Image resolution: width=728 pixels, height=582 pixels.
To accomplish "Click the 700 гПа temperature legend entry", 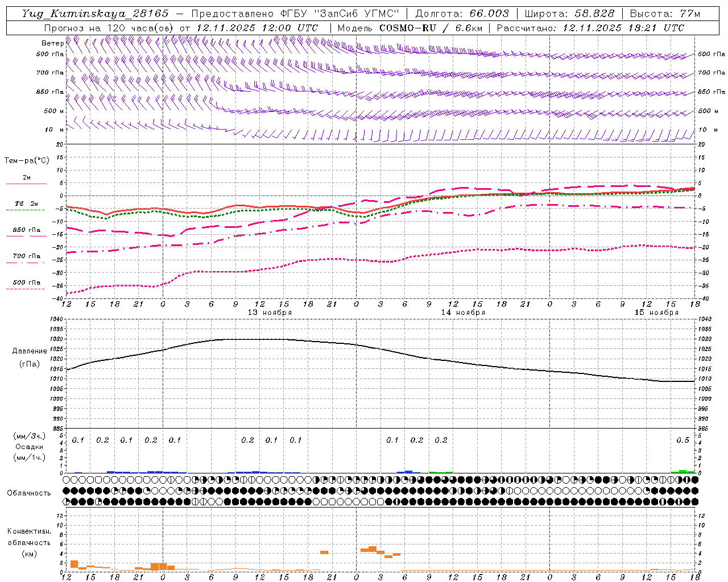I will tap(27, 256).
